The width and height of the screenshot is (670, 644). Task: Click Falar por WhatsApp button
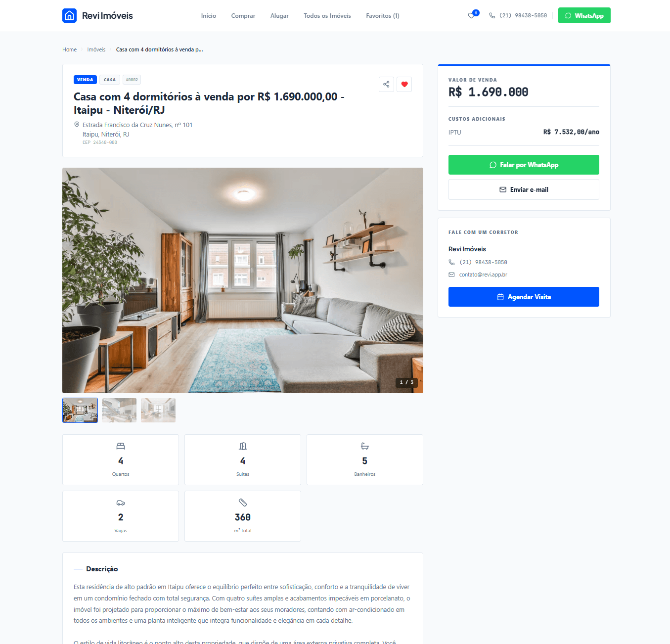(524, 165)
